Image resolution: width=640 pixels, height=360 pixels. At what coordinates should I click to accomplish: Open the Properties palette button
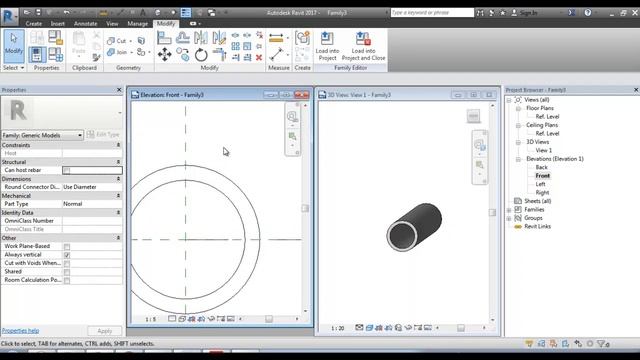click(x=37, y=54)
